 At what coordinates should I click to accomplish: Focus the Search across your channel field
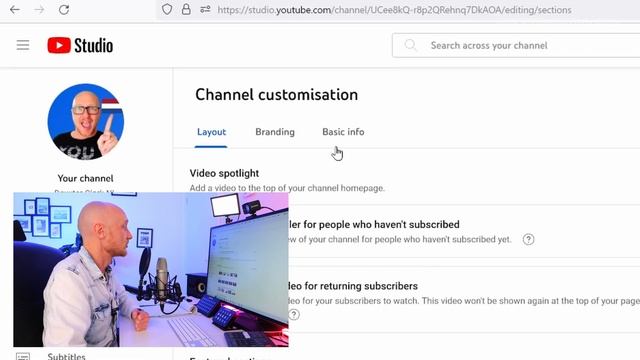tap(516, 45)
